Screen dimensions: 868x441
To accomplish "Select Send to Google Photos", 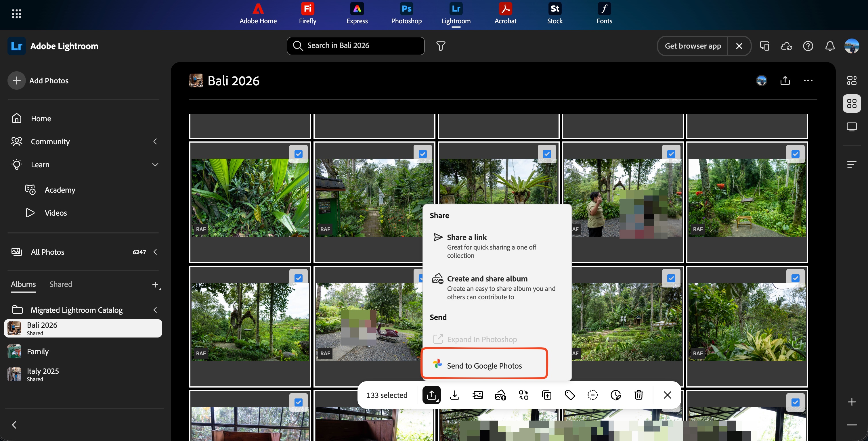I will click(484, 365).
